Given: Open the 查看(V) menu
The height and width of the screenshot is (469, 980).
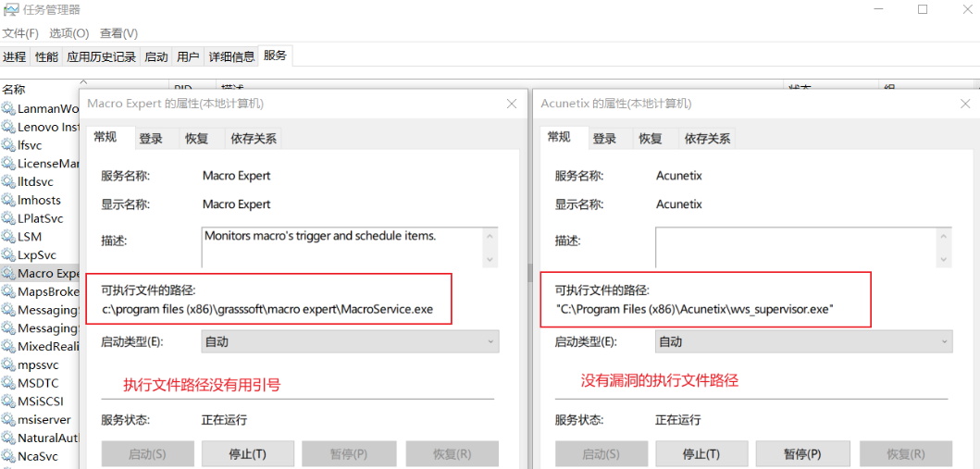Looking at the screenshot, I should coord(118,33).
